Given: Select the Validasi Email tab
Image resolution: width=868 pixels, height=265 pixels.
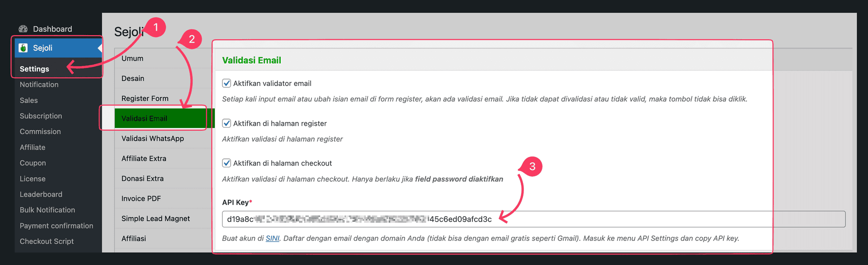Looking at the screenshot, I should point(165,118).
